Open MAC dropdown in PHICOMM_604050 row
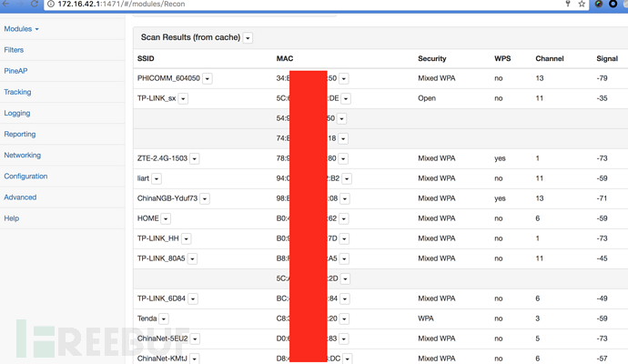 (x=344, y=78)
